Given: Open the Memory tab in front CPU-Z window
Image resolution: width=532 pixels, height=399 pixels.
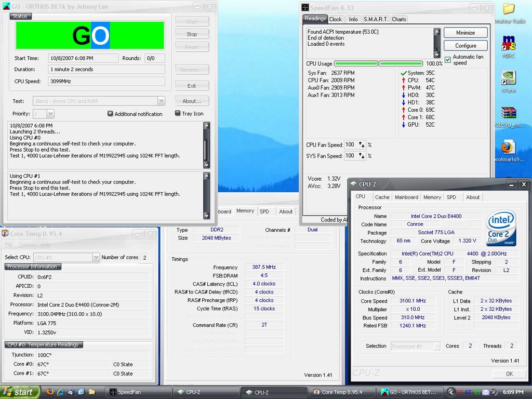Looking at the screenshot, I should point(432,197).
